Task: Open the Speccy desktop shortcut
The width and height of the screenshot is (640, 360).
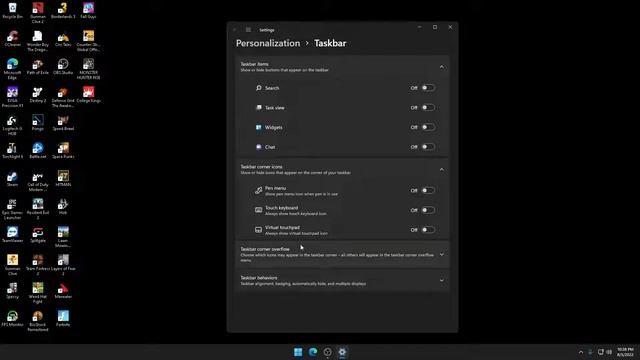Action: pos(12,291)
